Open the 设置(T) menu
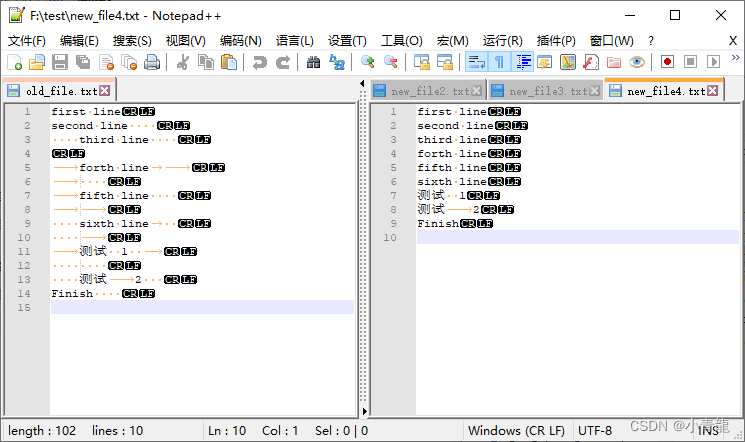Image resolution: width=745 pixels, height=442 pixels. [347, 41]
